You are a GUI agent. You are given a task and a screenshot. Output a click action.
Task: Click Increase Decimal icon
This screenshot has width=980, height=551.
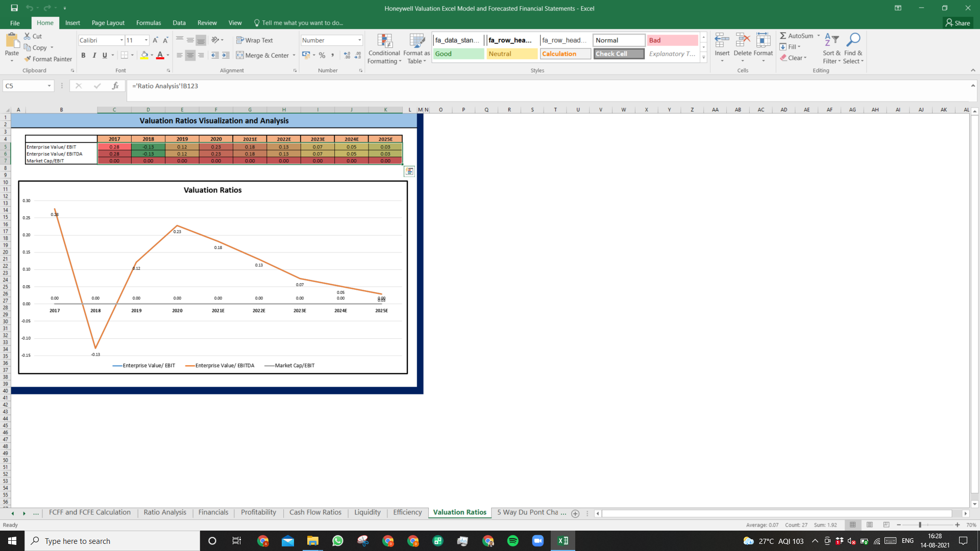pyautogui.click(x=347, y=55)
